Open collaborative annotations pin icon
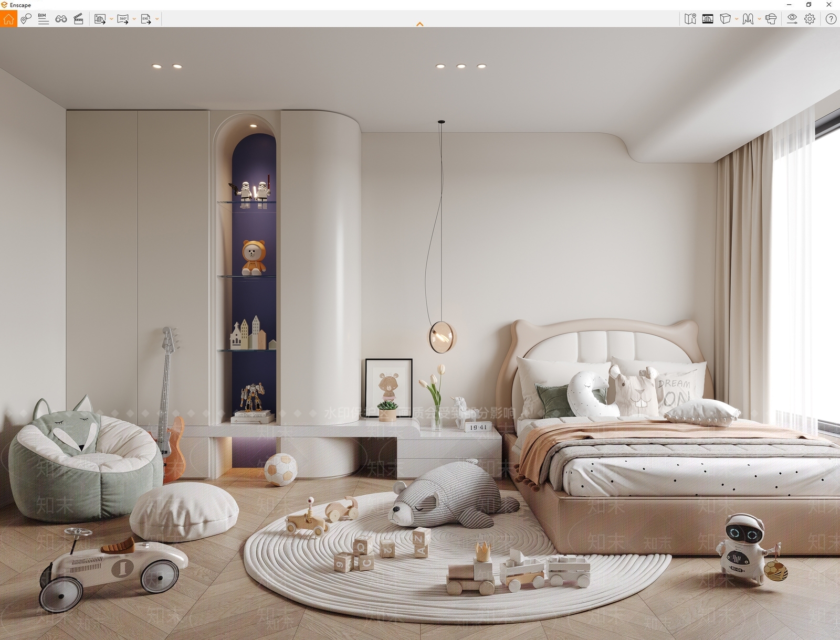 (26, 19)
